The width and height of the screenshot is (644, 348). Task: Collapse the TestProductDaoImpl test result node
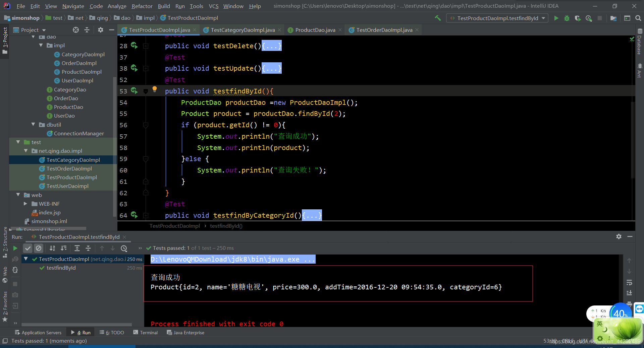coord(26,259)
